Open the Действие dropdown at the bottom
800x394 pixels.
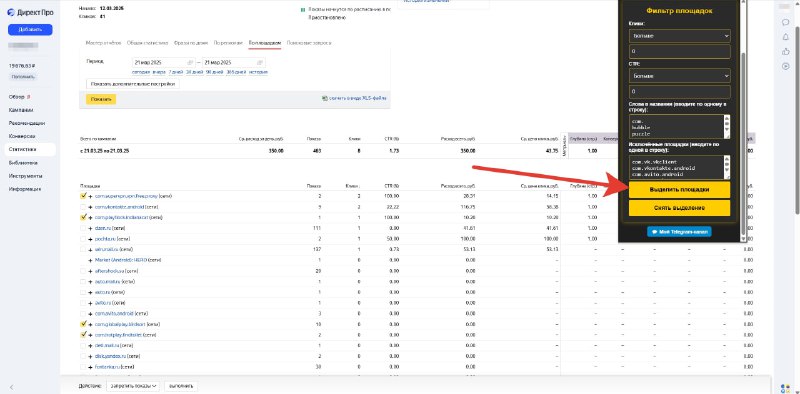[133, 386]
